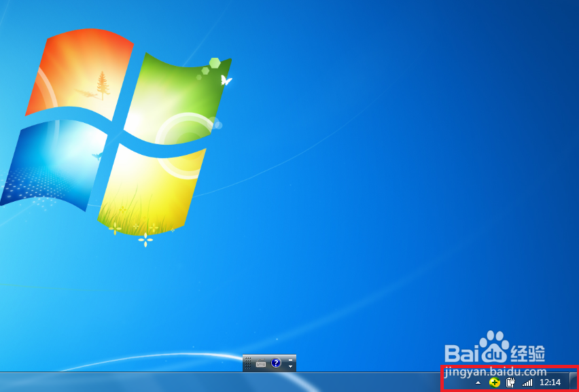Open the network signal strength tray icon
Image resolution: width=579 pixels, height=392 pixels.
[x=527, y=382]
